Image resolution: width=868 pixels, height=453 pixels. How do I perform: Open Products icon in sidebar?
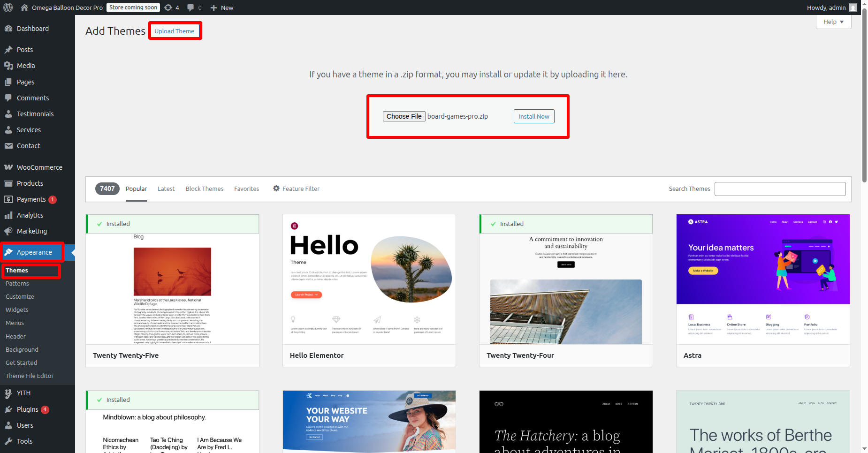point(8,183)
